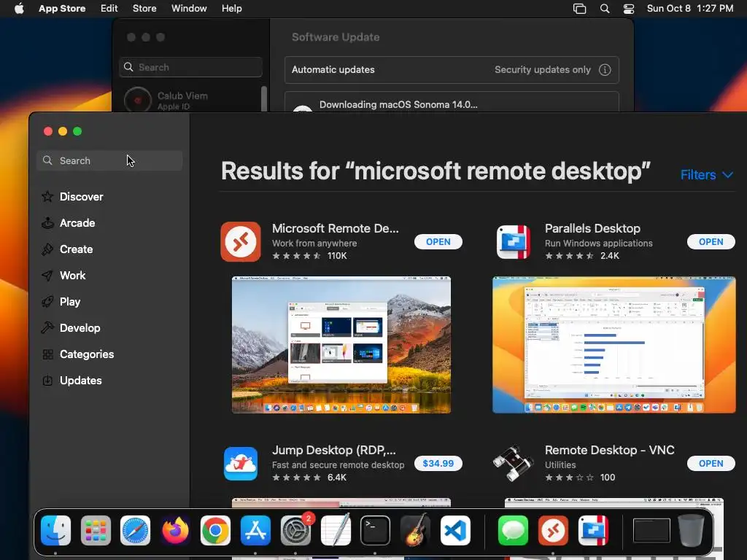
Task: Click the date and time in menu bar
Action: pyautogui.click(x=690, y=8)
